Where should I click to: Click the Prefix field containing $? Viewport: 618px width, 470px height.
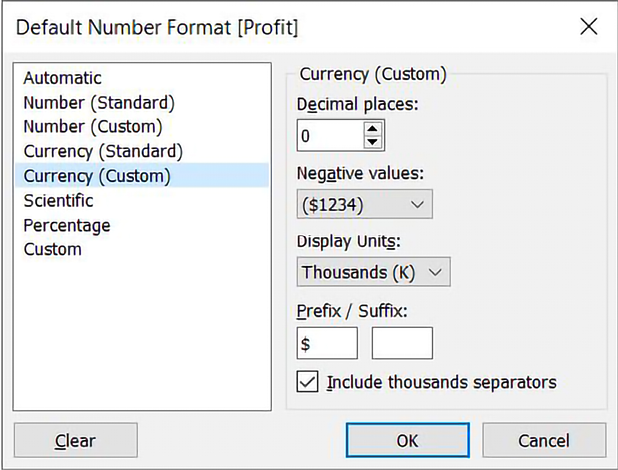[327, 343]
